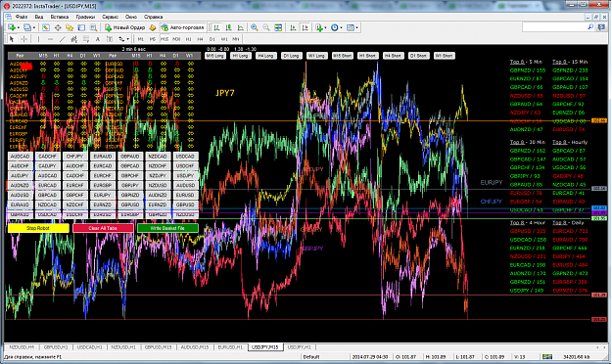The image size is (612, 364).
Task: Switch to H4 timeframe
Action: point(200,39)
